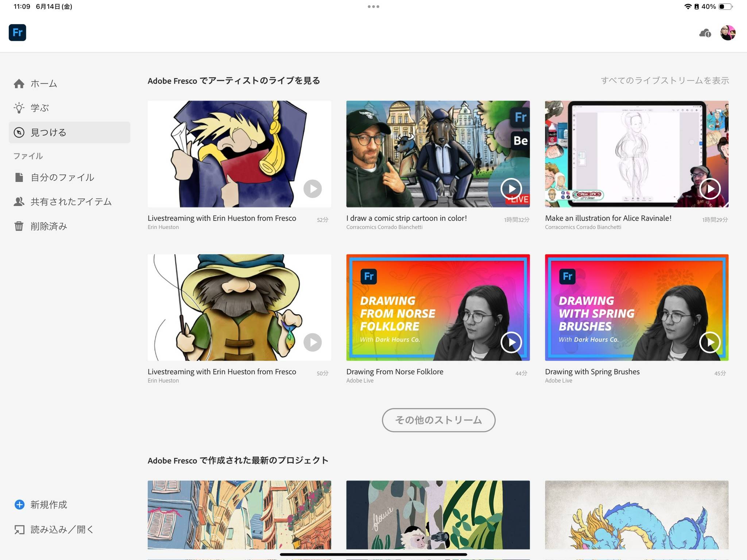This screenshot has height=560, width=747.
Task: Click the home house icon
Action: [x=19, y=83]
